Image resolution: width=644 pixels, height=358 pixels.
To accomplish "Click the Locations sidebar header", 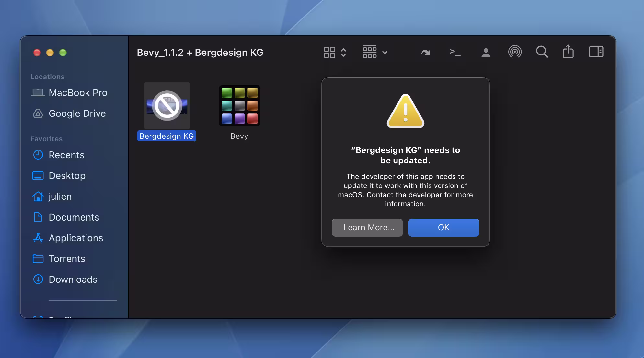I will (x=48, y=77).
